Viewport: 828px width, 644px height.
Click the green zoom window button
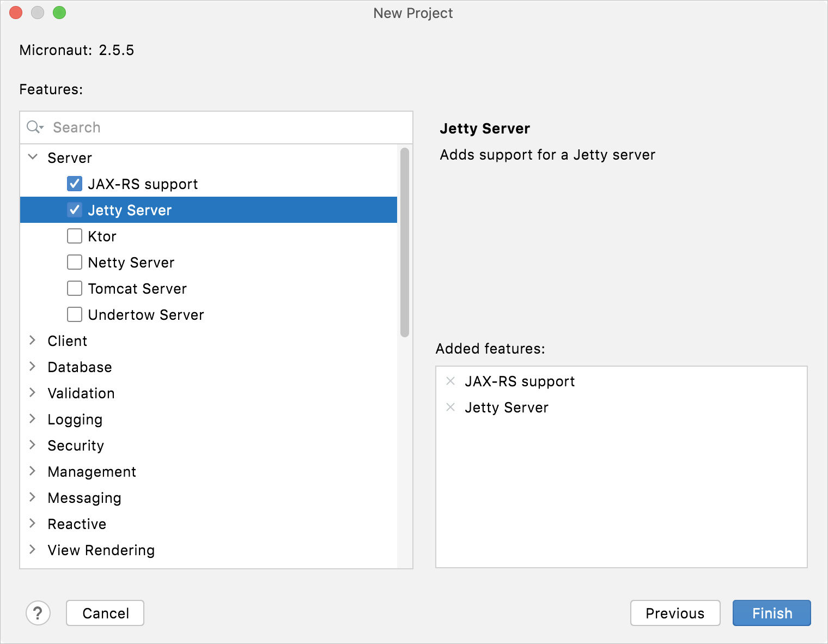(x=59, y=13)
